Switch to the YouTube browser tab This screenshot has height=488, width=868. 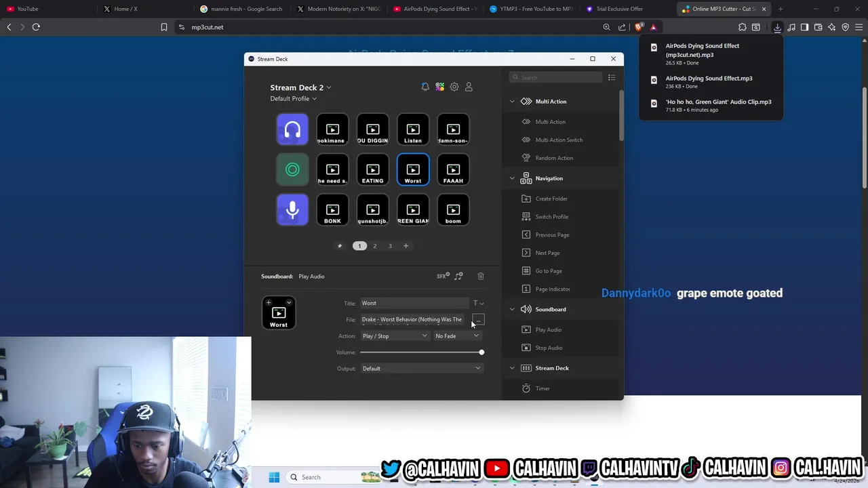47,9
